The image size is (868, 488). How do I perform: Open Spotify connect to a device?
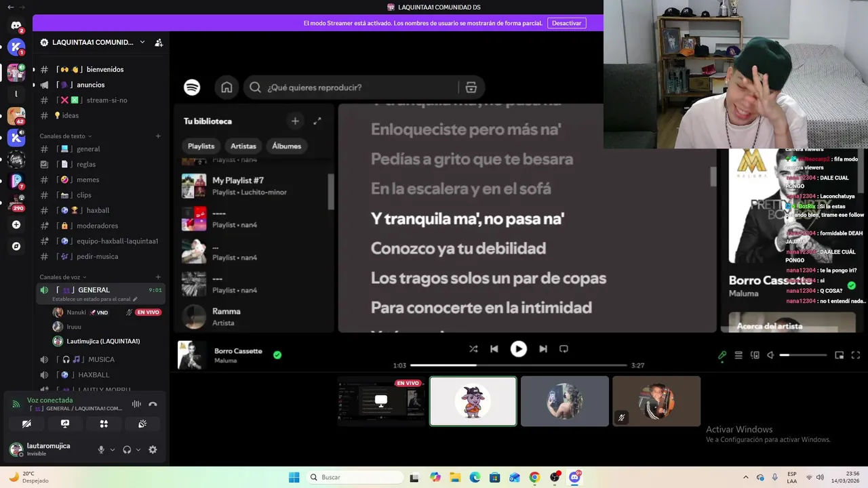[755, 355]
